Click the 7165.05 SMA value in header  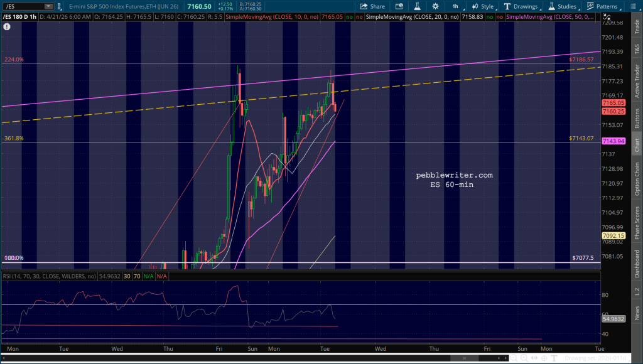click(x=332, y=17)
